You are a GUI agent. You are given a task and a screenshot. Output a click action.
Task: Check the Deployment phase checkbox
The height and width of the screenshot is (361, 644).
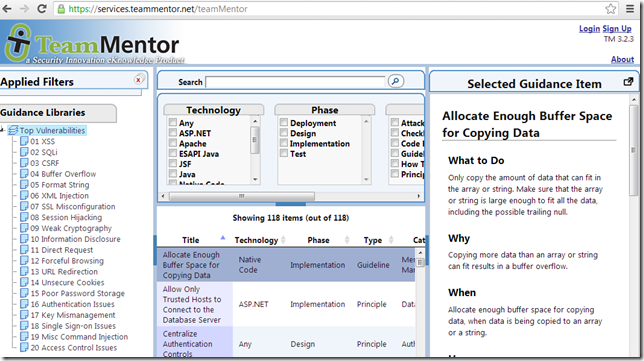[284, 122]
